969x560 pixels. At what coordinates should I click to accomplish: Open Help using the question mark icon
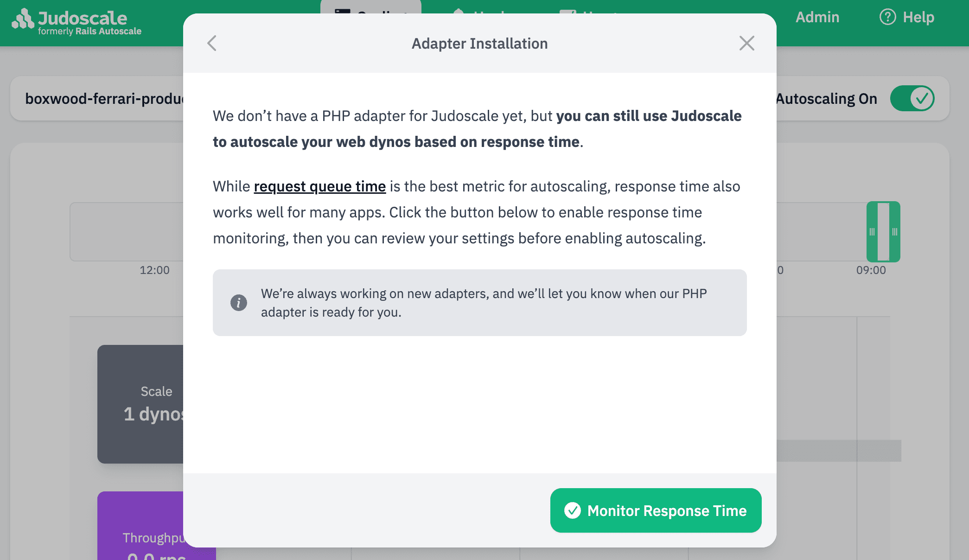886,17
